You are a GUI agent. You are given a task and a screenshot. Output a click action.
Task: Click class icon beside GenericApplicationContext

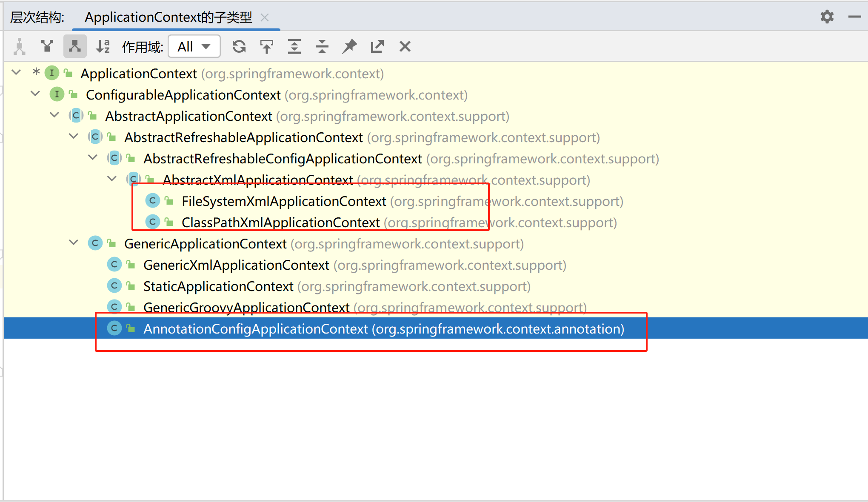pyautogui.click(x=95, y=243)
